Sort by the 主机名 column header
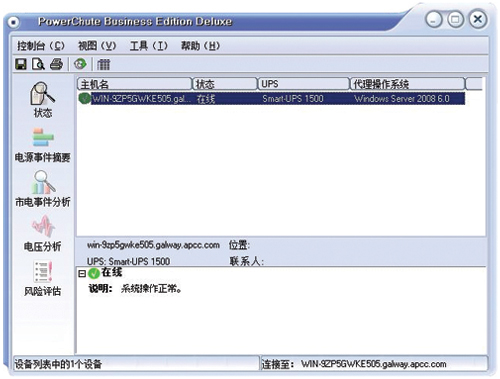 coord(135,84)
